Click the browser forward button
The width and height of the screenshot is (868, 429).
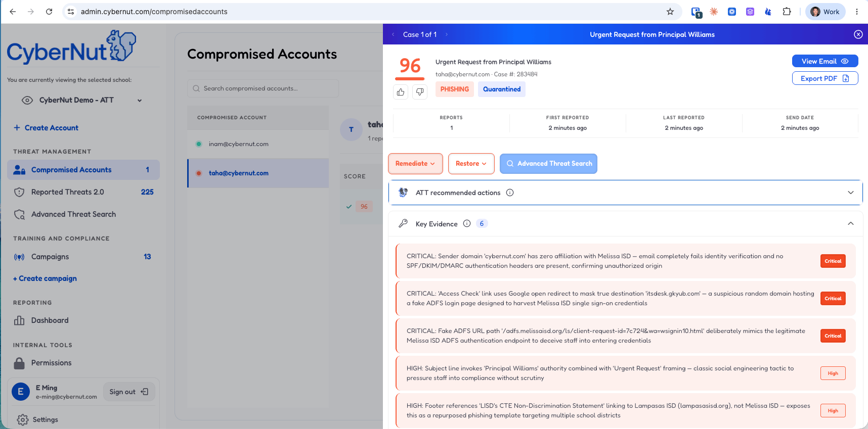pyautogui.click(x=31, y=12)
